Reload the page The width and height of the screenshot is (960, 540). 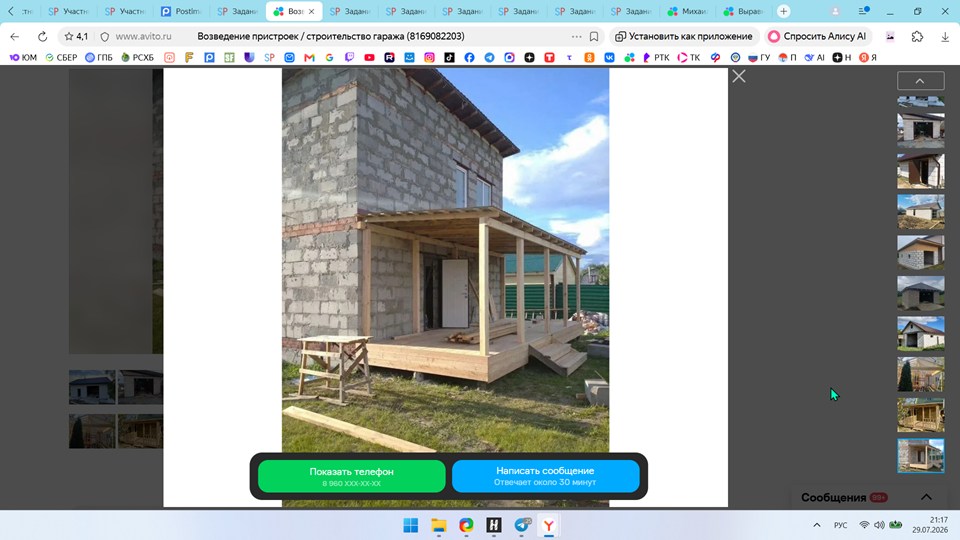pos(42,36)
